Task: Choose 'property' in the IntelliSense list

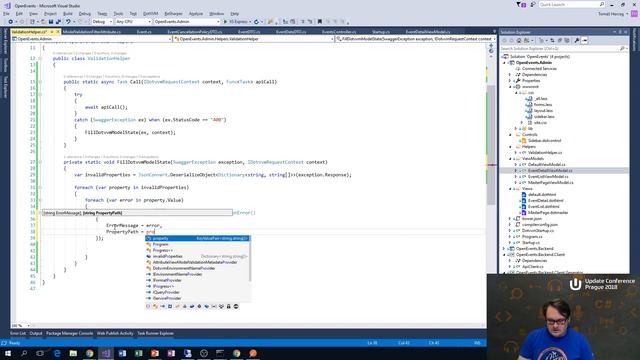Action: (x=198, y=238)
